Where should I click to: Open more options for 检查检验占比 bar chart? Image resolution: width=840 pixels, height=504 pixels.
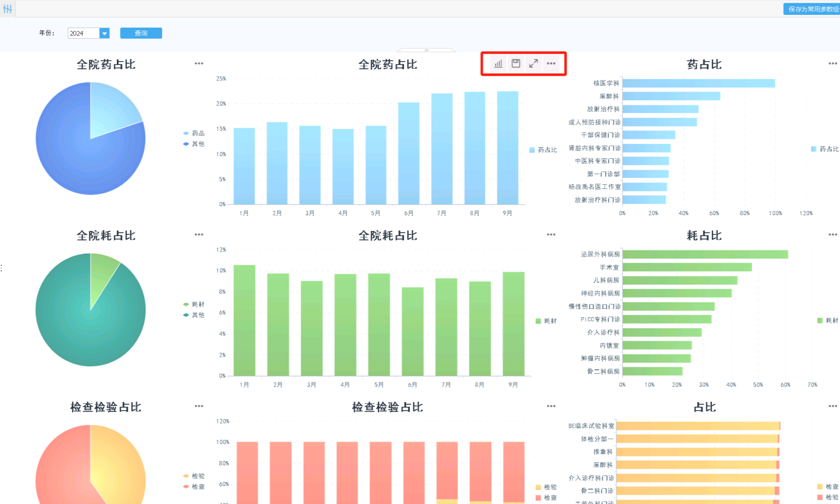[551, 406]
